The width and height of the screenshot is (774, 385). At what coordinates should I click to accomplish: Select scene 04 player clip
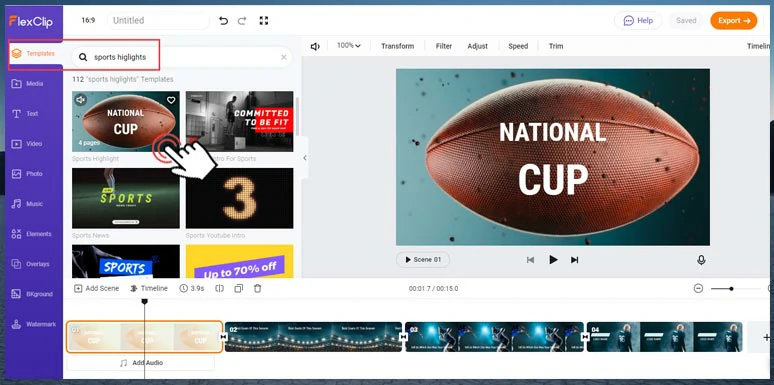click(664, 337)
